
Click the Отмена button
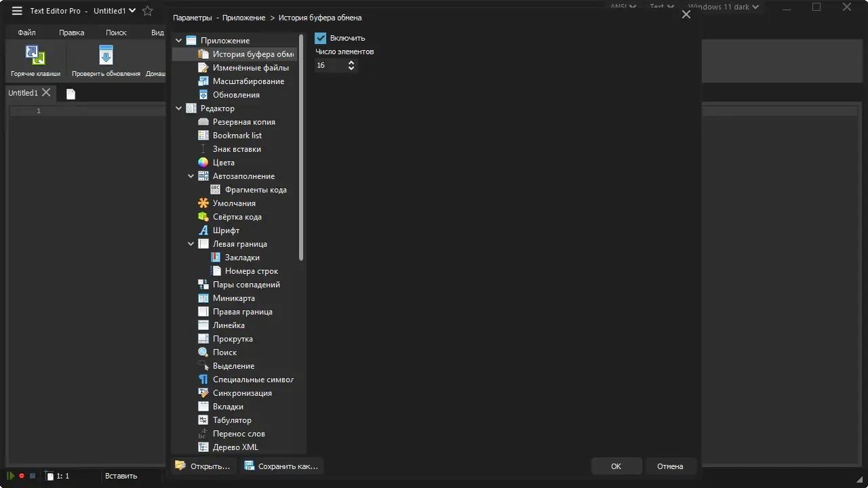(x=670, y=466)
